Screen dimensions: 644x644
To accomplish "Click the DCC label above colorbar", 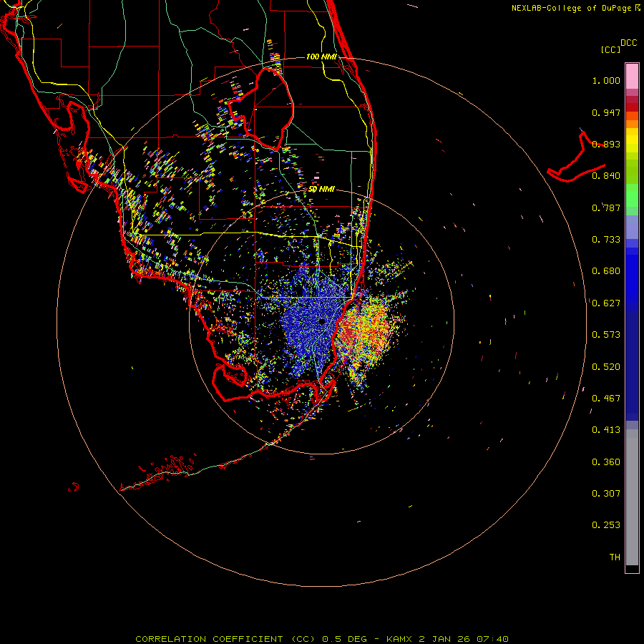I will coord(629,43).
